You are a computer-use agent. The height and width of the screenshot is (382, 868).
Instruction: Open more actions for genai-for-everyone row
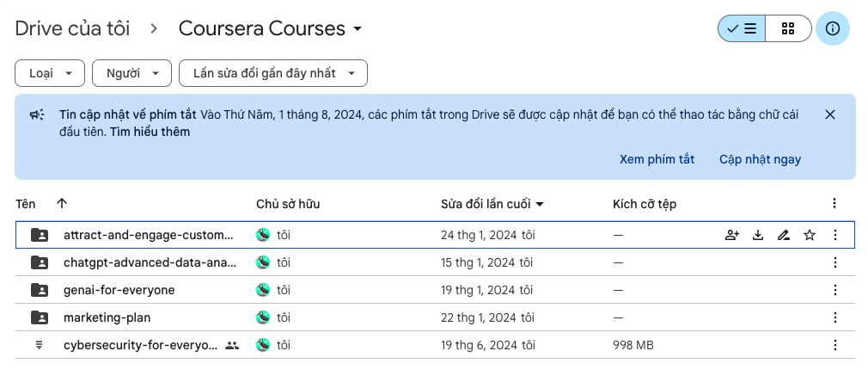[x=835, y=290]
